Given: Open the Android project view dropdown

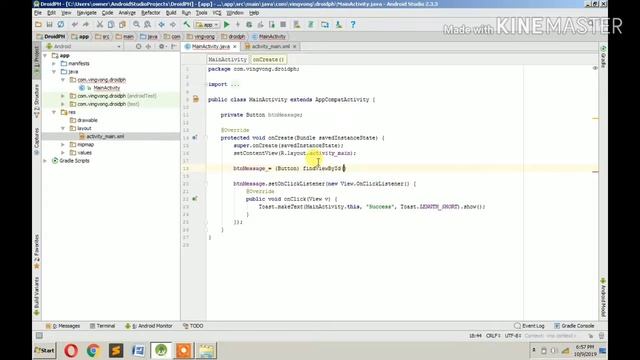Looking at the screenshot, I should [x=83, y=47].
